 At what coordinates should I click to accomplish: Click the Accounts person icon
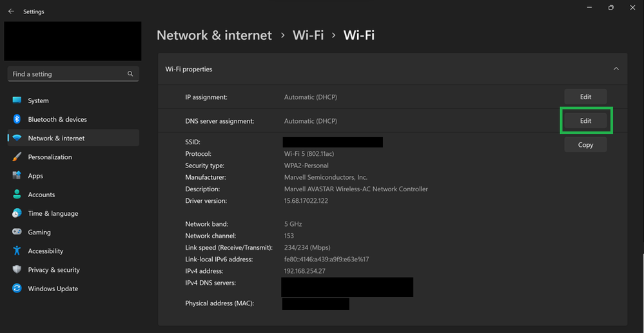[x=17, y=195]
